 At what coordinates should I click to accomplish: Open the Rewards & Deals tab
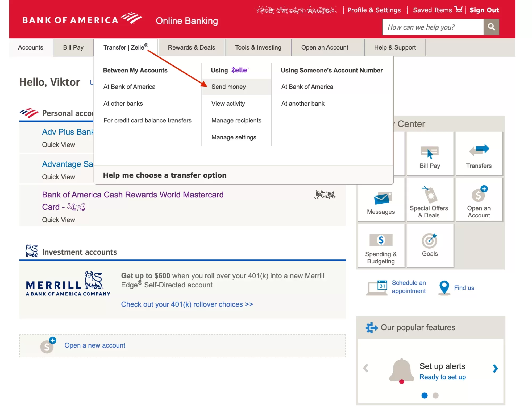pyautogui.click(x=191, y=47)
